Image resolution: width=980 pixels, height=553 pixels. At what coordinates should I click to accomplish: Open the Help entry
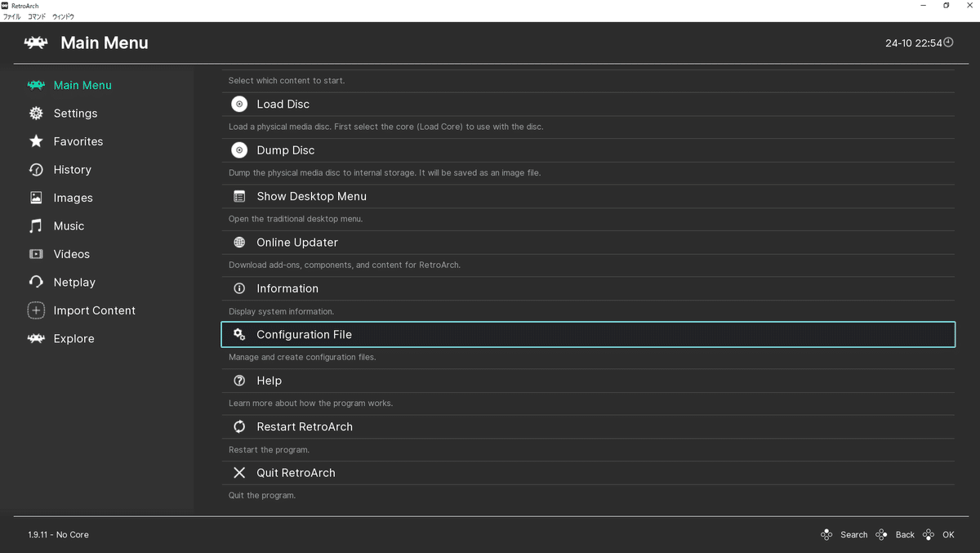coord(588,381)
